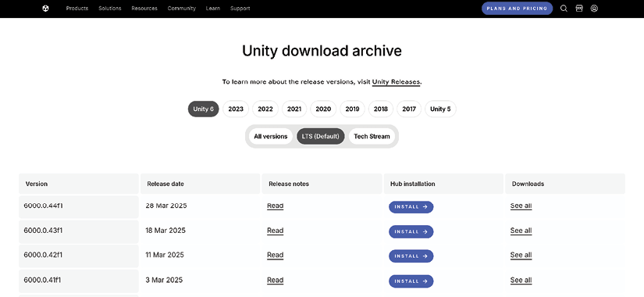Open the search icon in header

pos(564,9)
